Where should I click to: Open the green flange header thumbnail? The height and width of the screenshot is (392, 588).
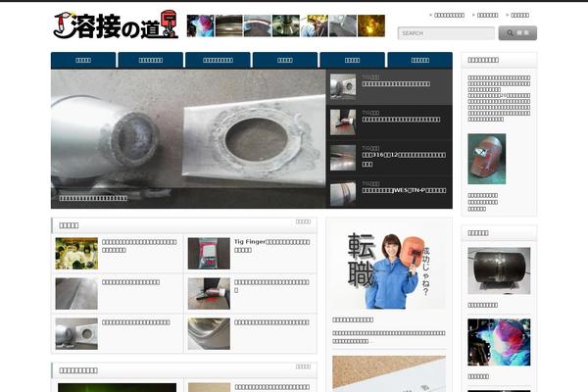click(x=286, y=25)
